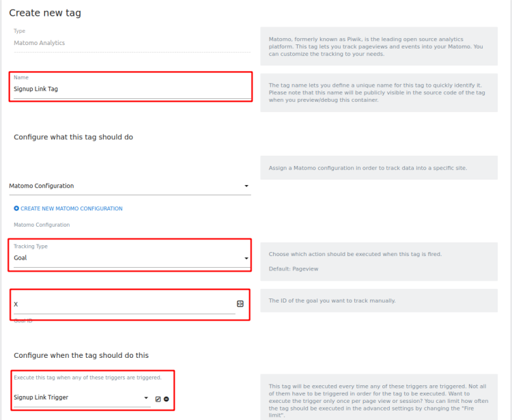Edit the Signup Link Trigger

[158, 399]
